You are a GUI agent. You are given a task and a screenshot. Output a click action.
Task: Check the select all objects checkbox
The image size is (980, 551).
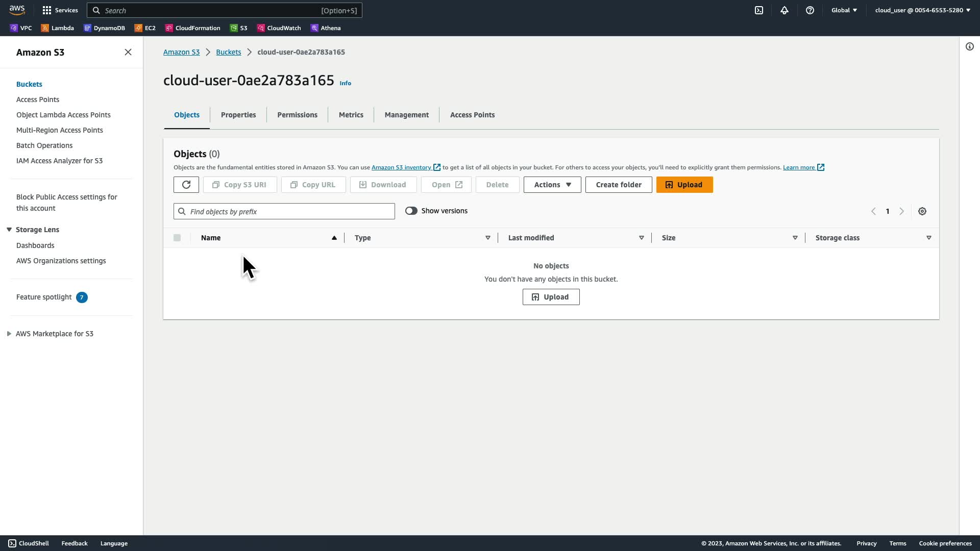(x=177, y=238)
